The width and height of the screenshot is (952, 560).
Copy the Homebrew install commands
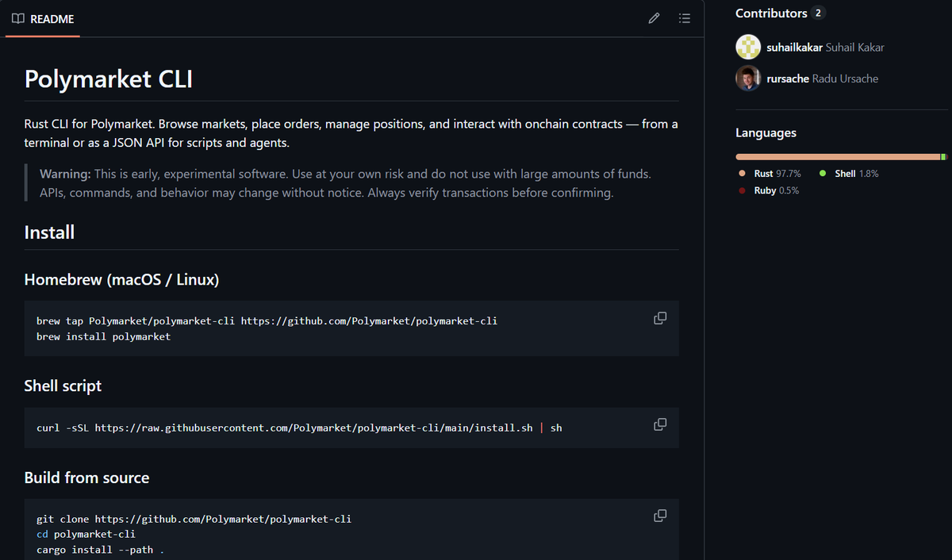click(659, 318)
